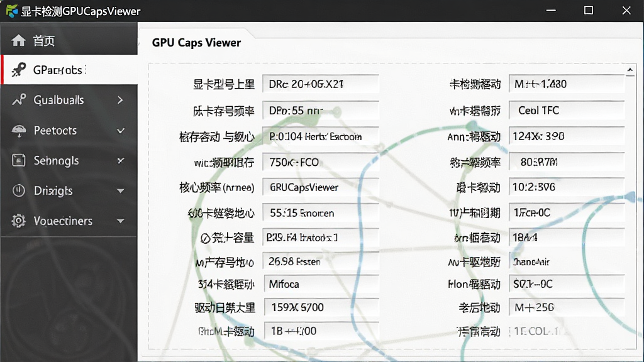Click the field showing Mifoca

pos(321,284)
